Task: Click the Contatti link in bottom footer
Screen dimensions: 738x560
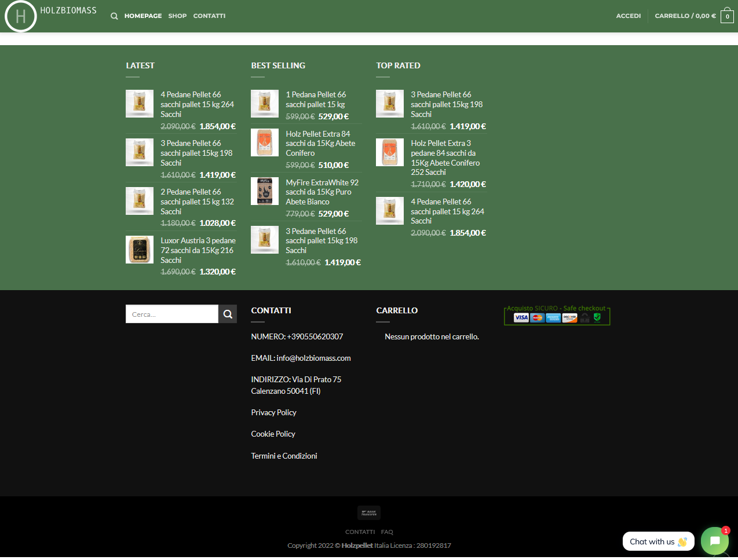Action: (x=360, y=532)
